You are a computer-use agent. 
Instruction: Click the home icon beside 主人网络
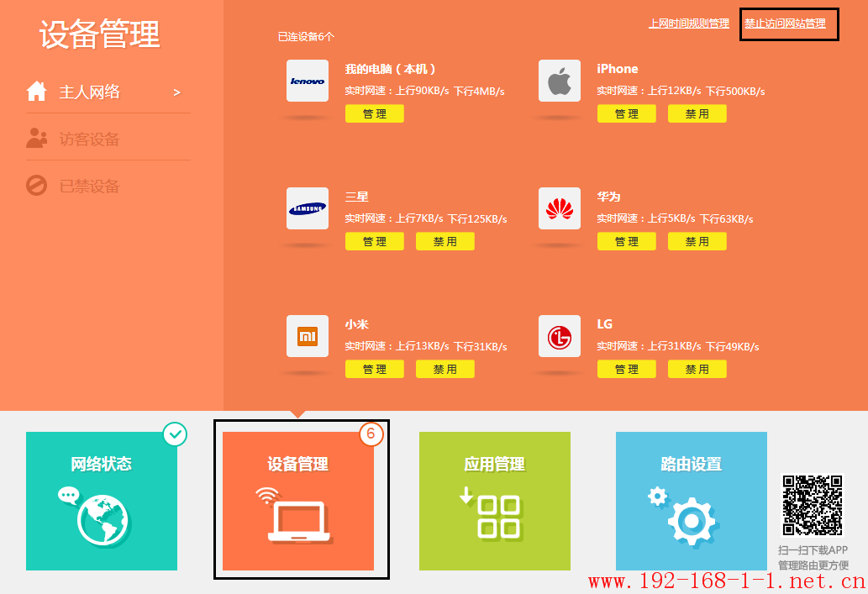click(36, 92)
